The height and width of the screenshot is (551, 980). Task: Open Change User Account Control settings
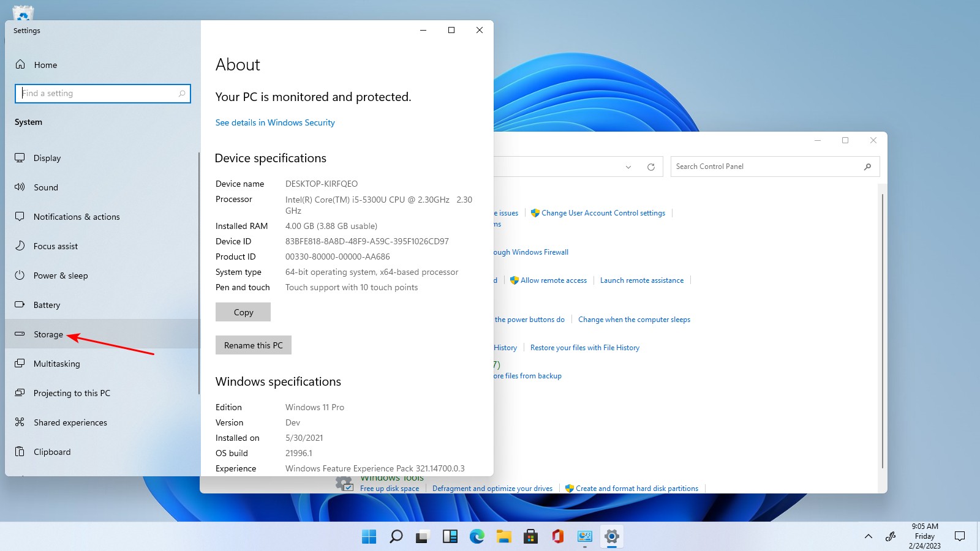603,213
